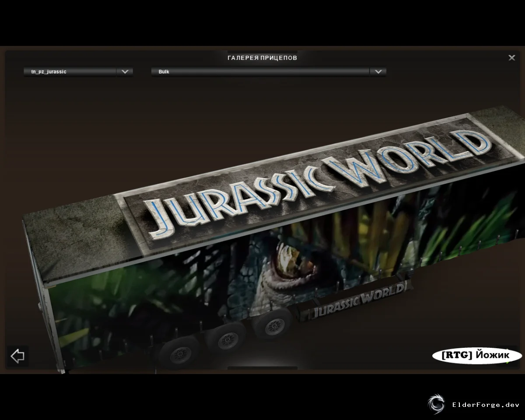The image size is (525, 420).
Task: Close the trailer gallery with the X
Action: point(511,58)
